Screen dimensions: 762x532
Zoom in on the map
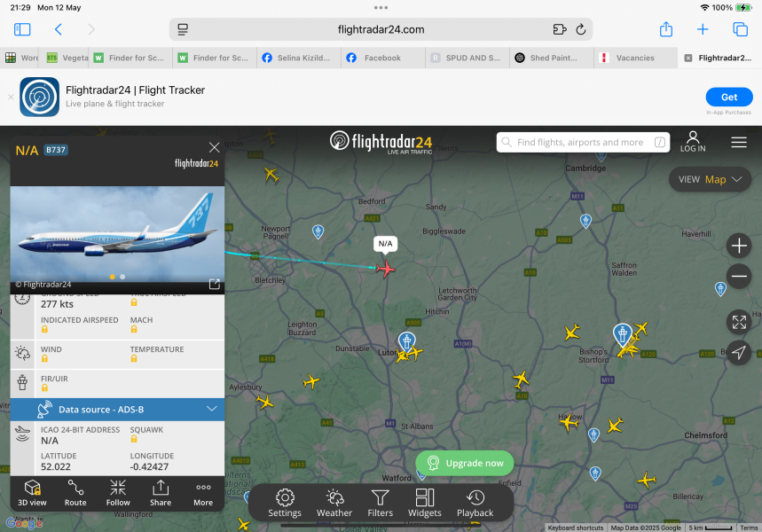pyautogui.click(x=739, y=246)
